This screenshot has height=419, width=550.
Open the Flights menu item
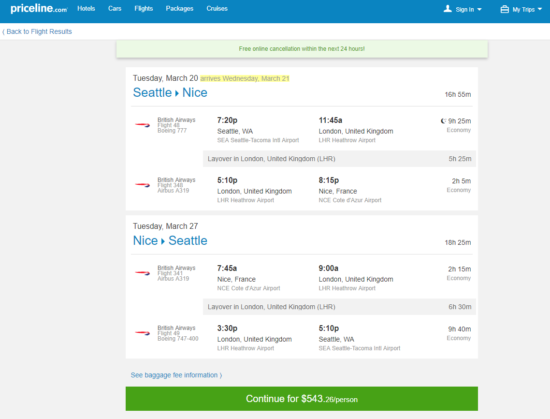tap(143, 8)
